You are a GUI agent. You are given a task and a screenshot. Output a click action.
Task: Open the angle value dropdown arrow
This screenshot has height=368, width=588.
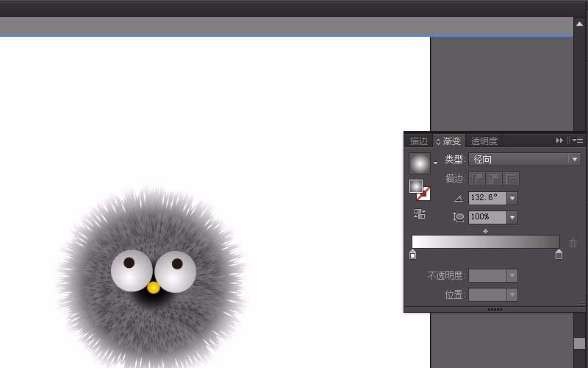(512, 198)
